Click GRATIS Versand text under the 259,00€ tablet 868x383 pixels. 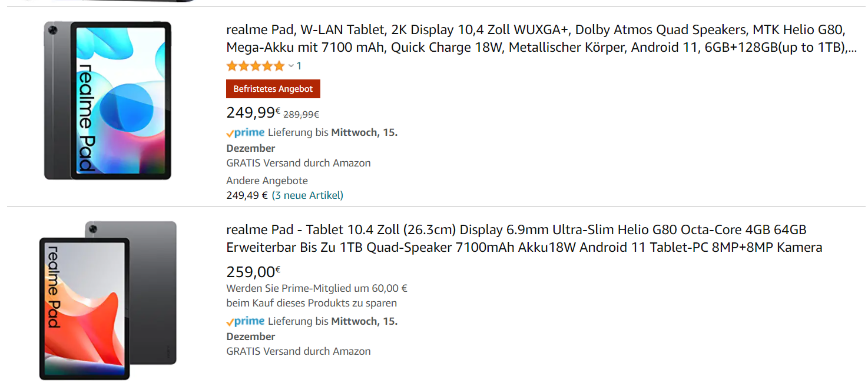[x=299, y=351]
